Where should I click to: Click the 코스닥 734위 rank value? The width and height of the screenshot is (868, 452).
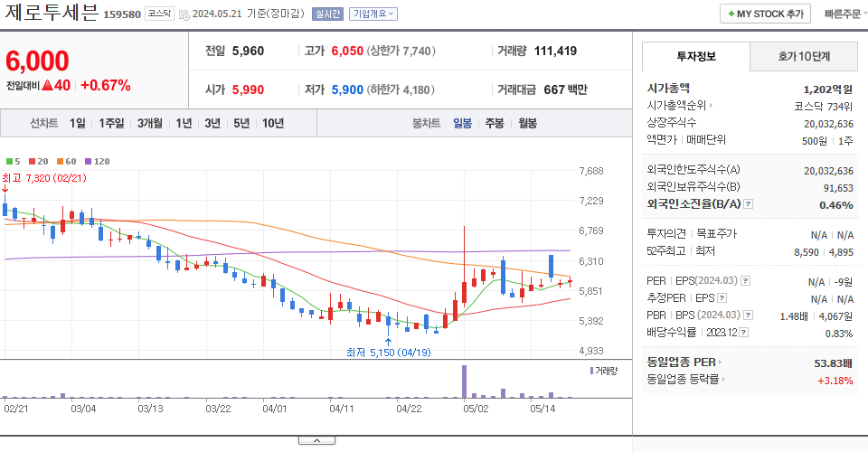point(824,107)
